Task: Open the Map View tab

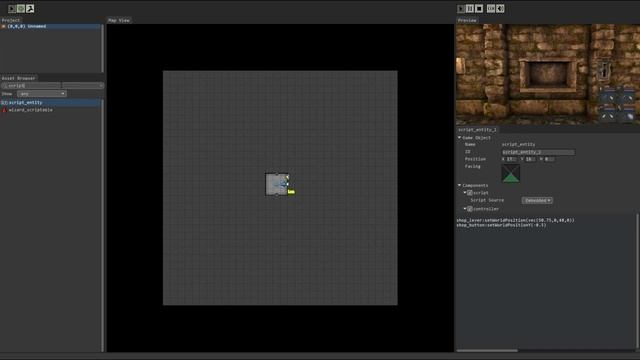Action: point(119,20)
